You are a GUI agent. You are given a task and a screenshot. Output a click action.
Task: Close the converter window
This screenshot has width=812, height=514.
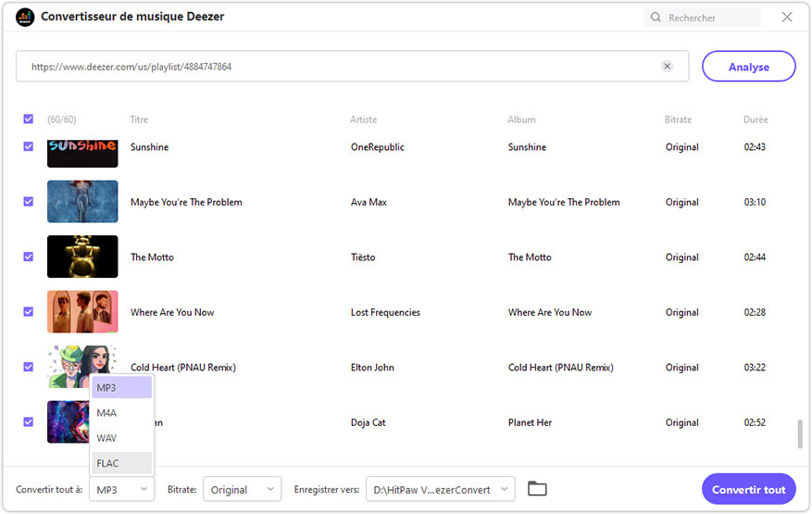787,17
